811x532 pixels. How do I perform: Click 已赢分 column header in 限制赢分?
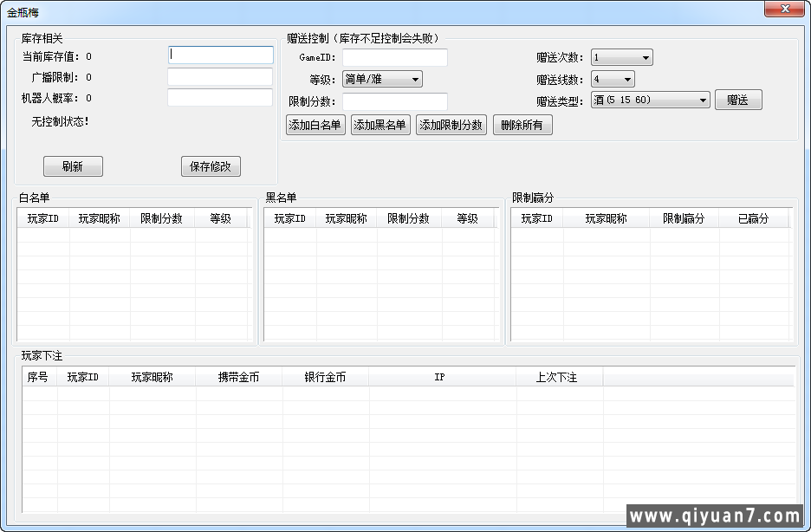(x=752, y=219)
